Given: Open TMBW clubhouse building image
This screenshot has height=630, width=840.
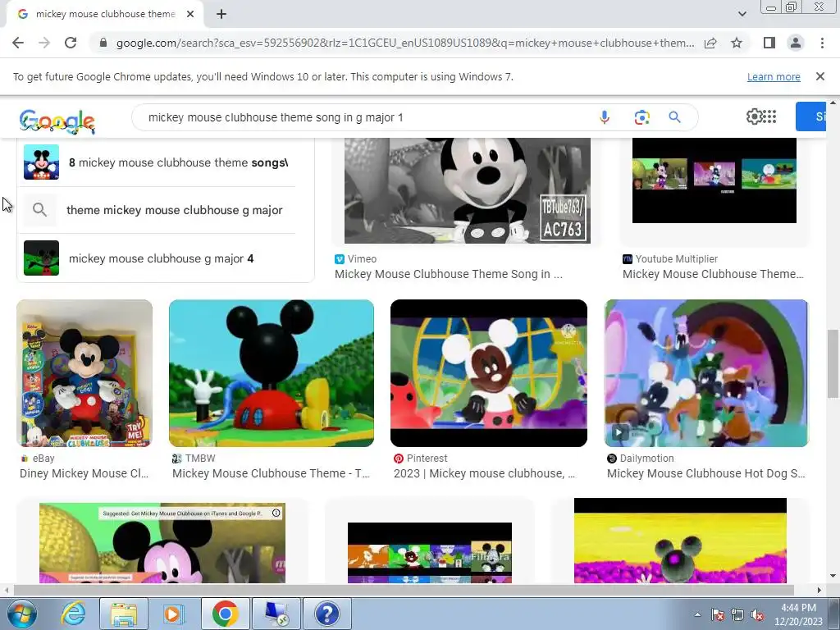Looking at the screenshot, I should pyautogui.click(x=272, y=373).
